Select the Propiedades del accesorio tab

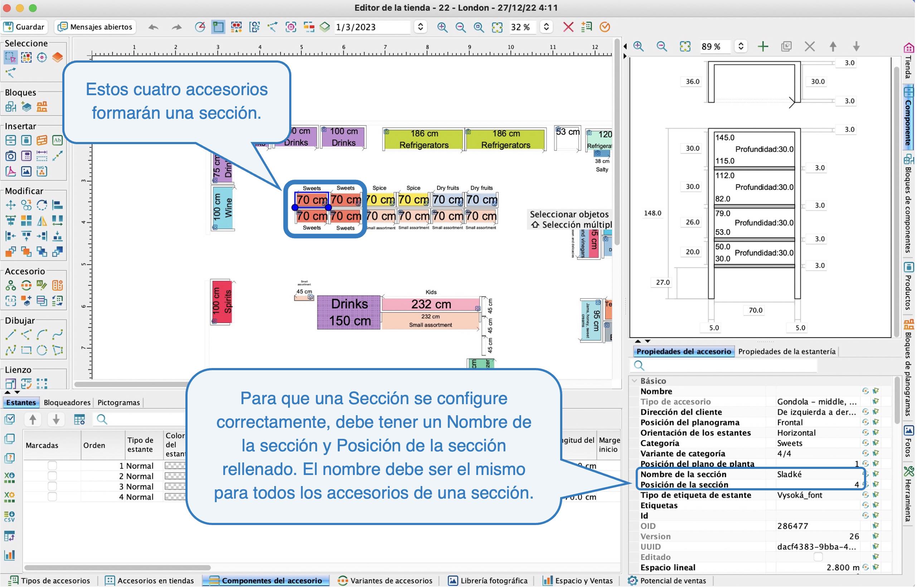pyautogui.click(x=685, y=352)
